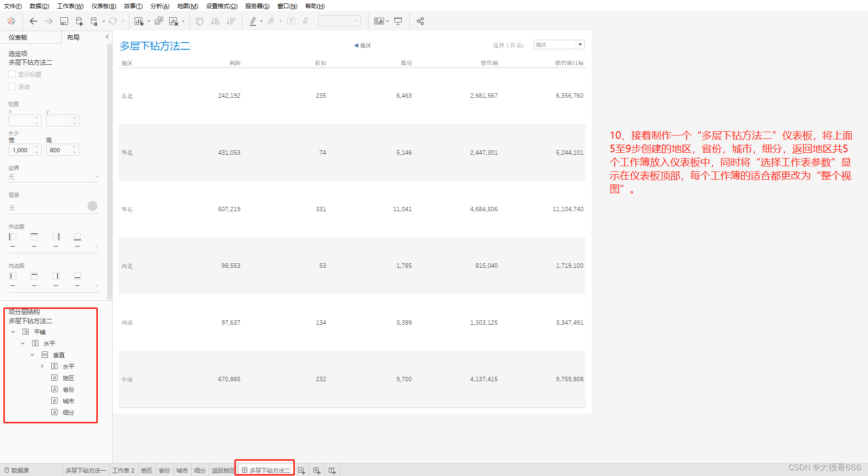The width and height of the screenshot is (868, 476).
Task: Click the refresh data icon
Action: (113, 21)
